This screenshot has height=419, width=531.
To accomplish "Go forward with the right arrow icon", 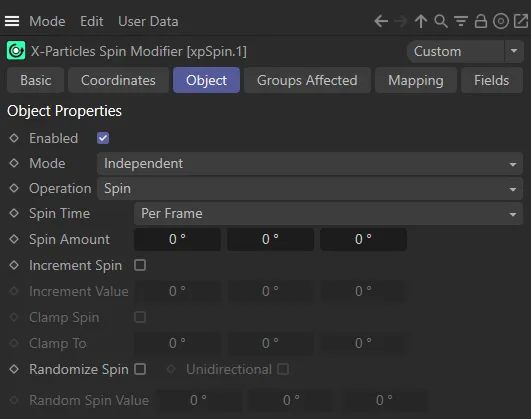I will tap(401, 21).
